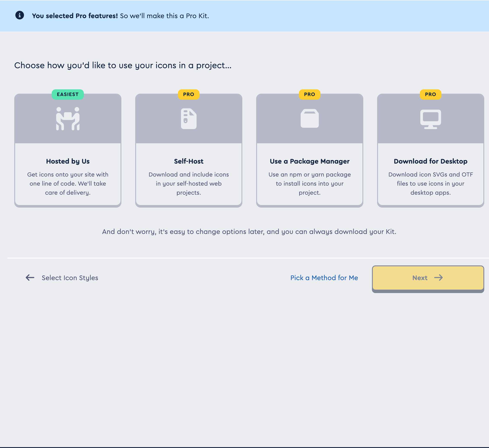The width and height of the screenshot is (489, 448).
Task: Choose the Self-Host title option
Action: [x=189, y=161]
